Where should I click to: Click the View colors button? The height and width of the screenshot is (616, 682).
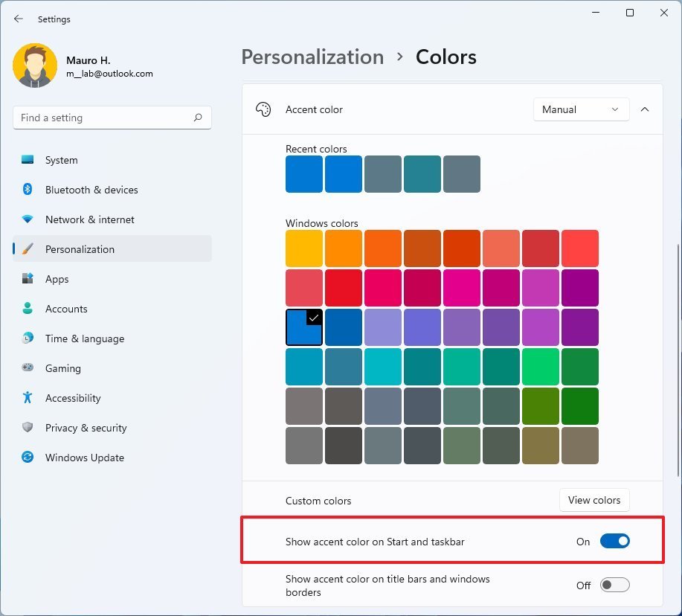(593, 500)
